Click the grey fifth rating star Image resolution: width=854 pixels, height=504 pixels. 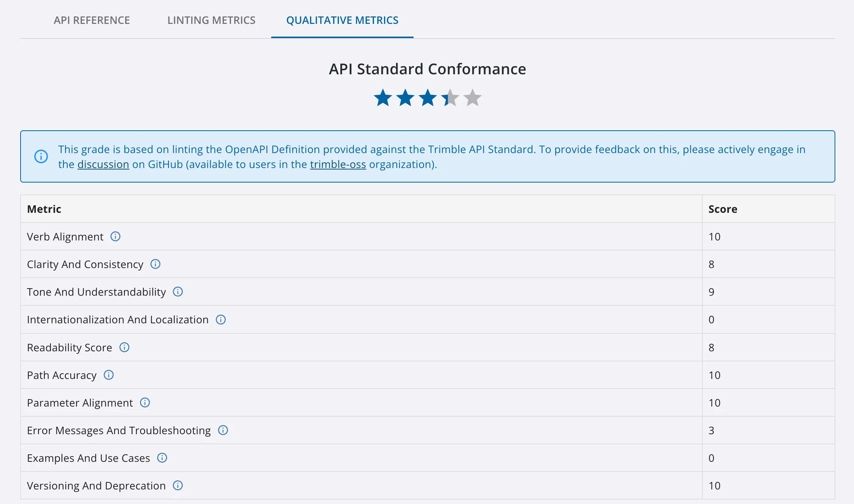pos(473,98)
